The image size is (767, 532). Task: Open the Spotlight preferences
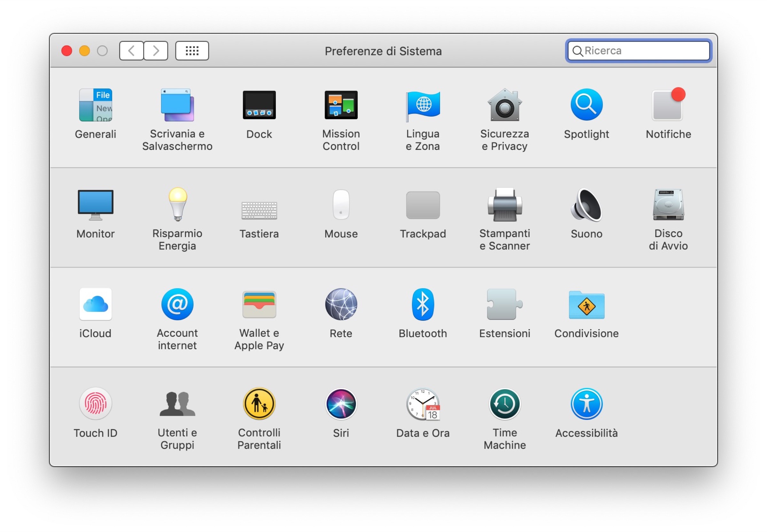586,113
